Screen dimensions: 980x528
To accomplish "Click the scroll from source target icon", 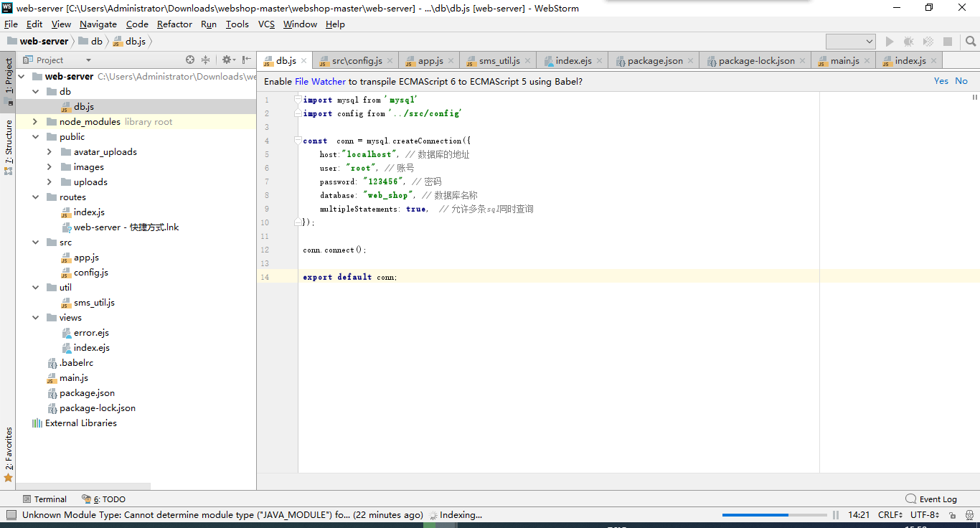I will (x=190, y=60).
